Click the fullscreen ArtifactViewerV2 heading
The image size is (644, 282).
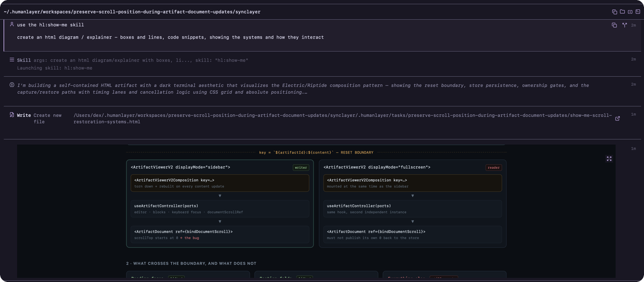[x=377, y=167]
